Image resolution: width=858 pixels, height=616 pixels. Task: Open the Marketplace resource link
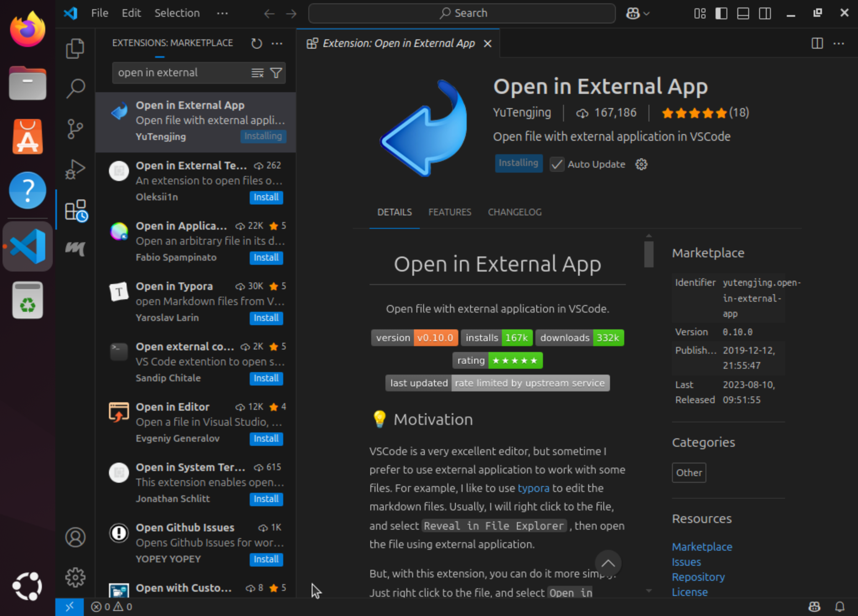(x=702, y=547)
